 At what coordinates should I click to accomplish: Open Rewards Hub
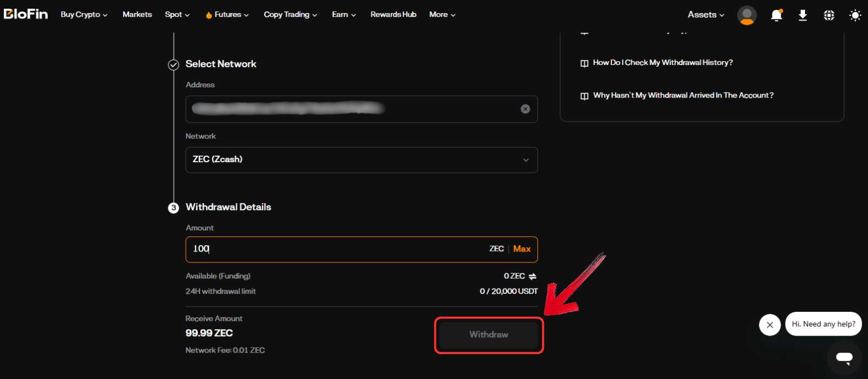(393, 15)
